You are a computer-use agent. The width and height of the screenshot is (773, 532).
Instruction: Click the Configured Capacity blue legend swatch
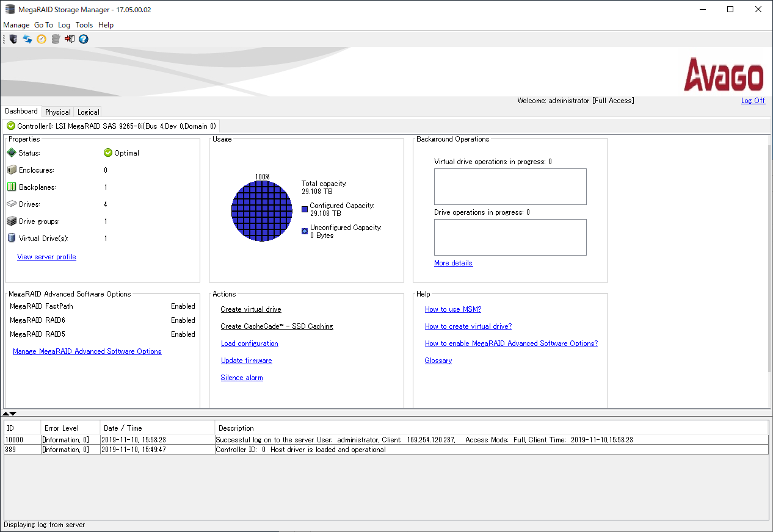pyautogui.click(x=305, y=209)
